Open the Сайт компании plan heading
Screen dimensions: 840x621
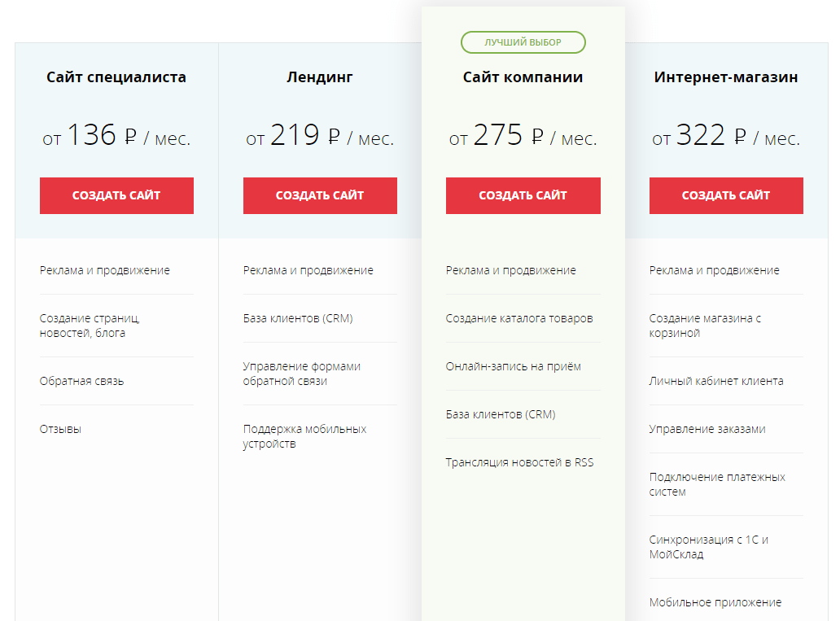pyautogui.click(x=523, y=77)
